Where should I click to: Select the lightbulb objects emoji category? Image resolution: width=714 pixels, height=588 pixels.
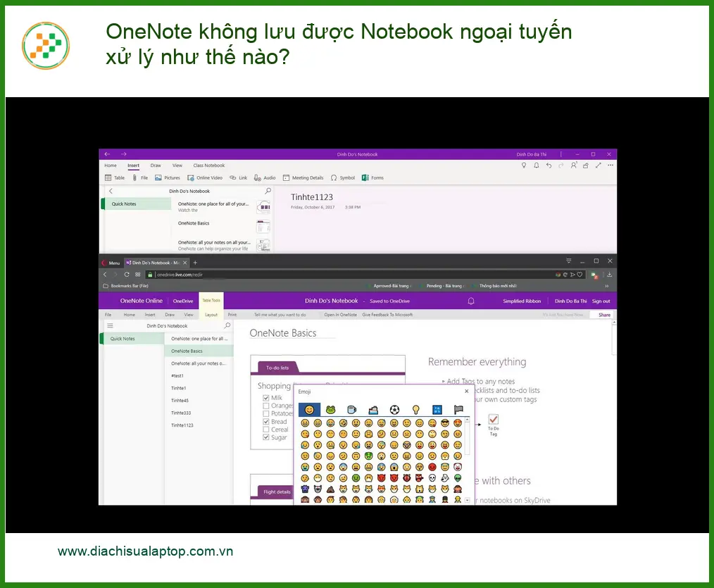pyautogui.click(x=415, y=409)
